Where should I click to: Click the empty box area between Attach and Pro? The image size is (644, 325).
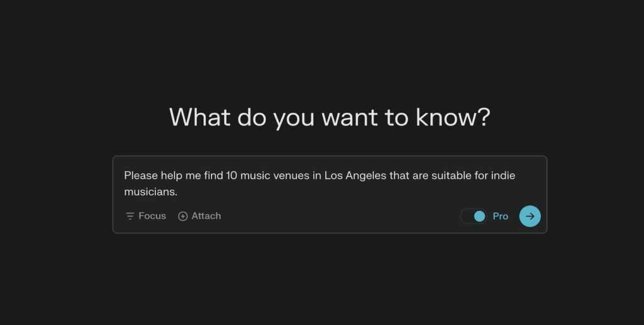point(340,216)
